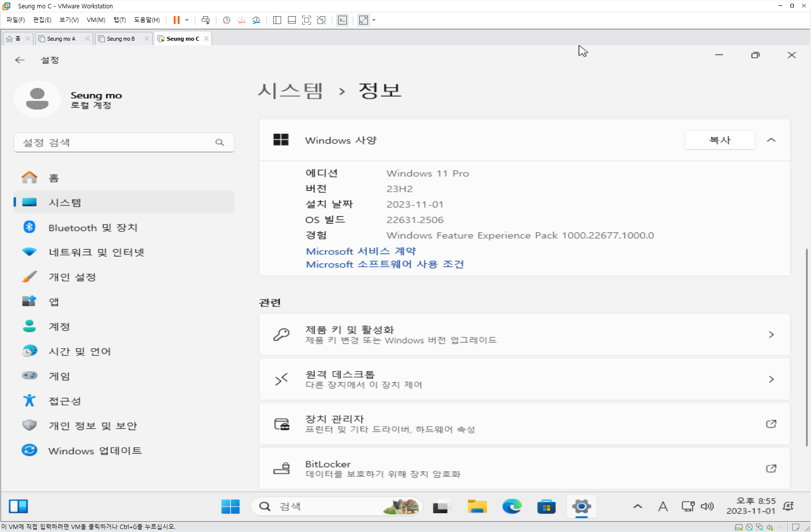811x532 pixels.
Task: Click the speaker volume tray icon
Action: tap(707, 507)
